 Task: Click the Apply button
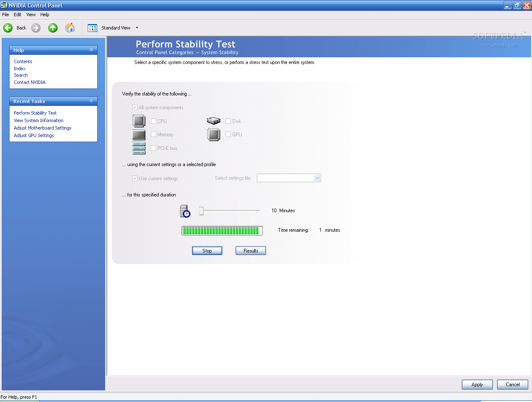pos(477,385)
